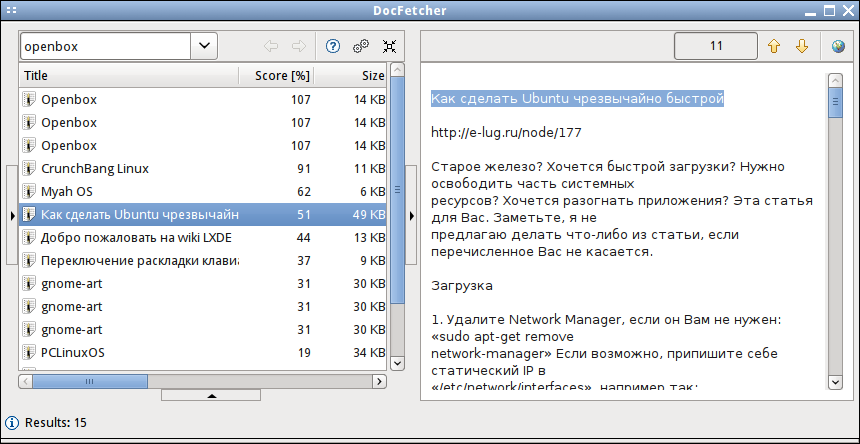Click highlighted preview title Как сделать Ubuntu
The width and height of the screenshot is (860, 444).
578,99
